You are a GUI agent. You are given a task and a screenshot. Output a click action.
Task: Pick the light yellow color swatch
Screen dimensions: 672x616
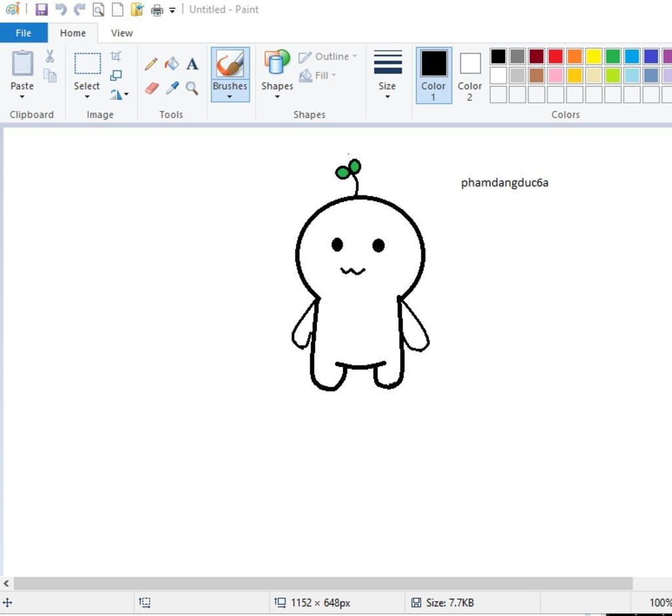593,75
